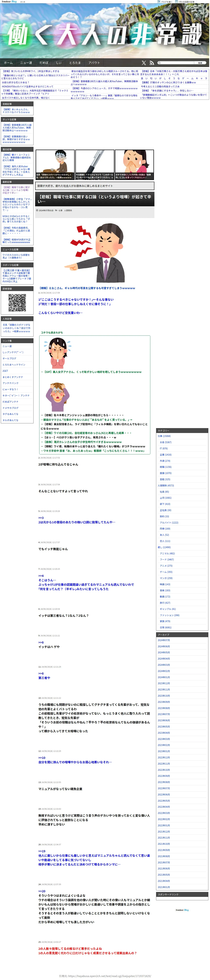Open the J2第22節 千葉×鹿児島 sports article

point(17,276)
